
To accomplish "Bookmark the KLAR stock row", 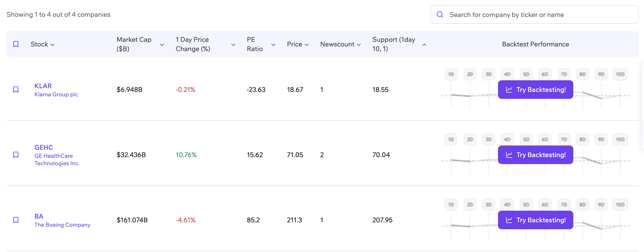I will [16, 90].
